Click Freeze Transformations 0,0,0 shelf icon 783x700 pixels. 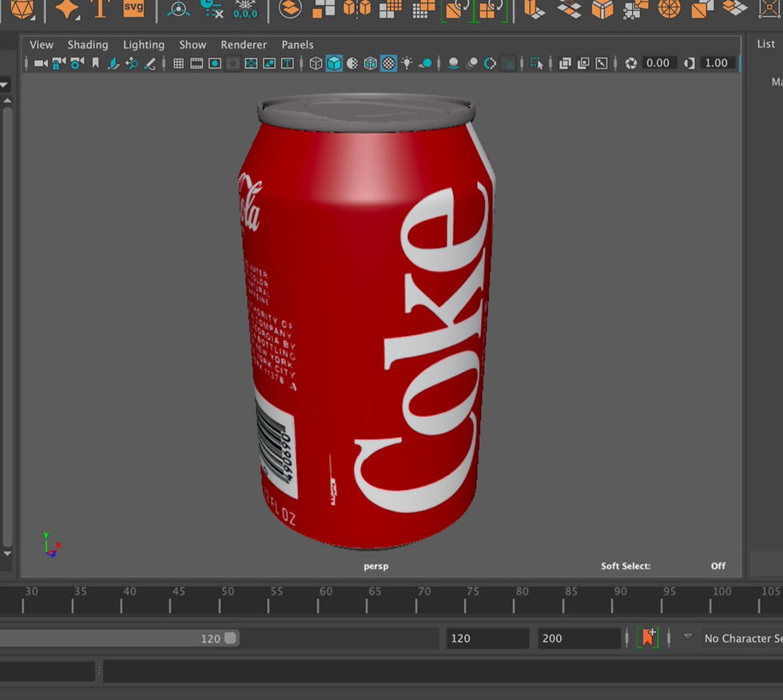click(245, 9)
